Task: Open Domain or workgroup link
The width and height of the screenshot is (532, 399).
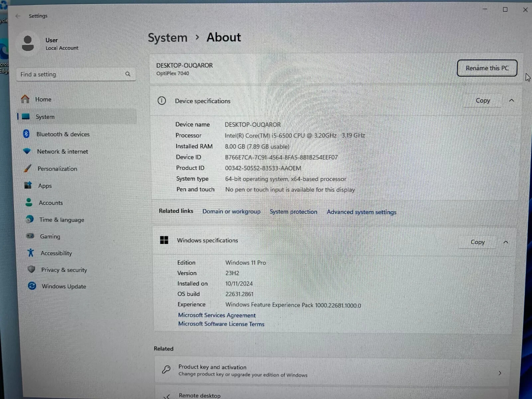Action: click(231, 211)
